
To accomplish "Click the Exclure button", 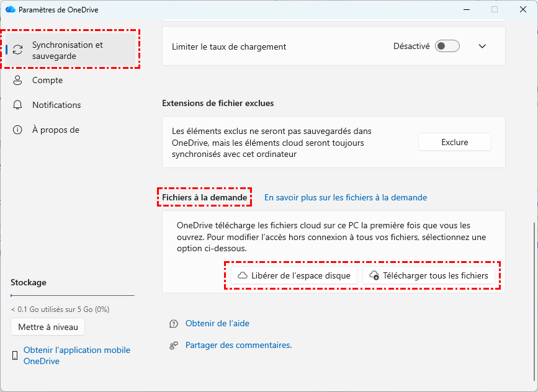I will tap(455, 142).
